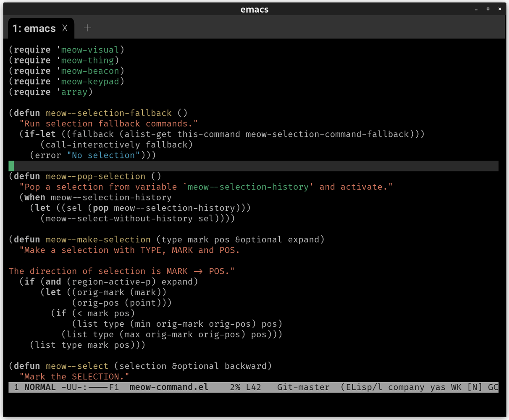Click the NORMAL meow state indicator
This screenshot has width=509, height=420.
pyautogui.click(x=40, y=387)
